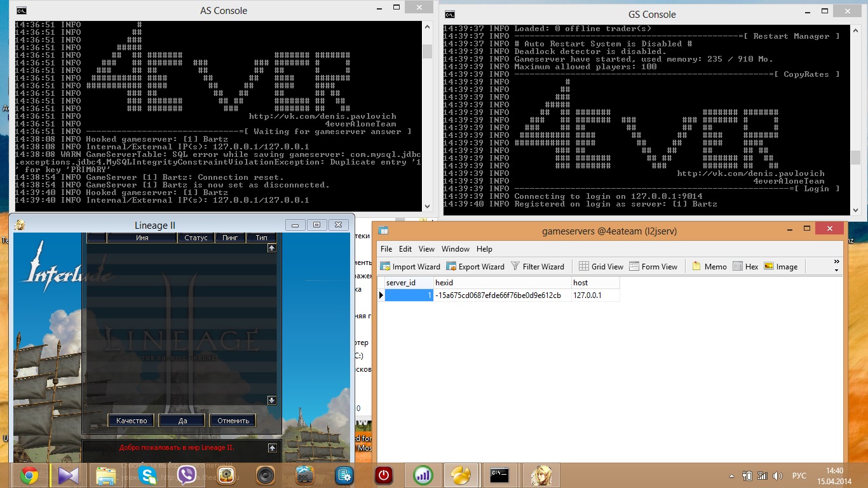Launch the Filter Wizard funnel tool

point(538,266)
